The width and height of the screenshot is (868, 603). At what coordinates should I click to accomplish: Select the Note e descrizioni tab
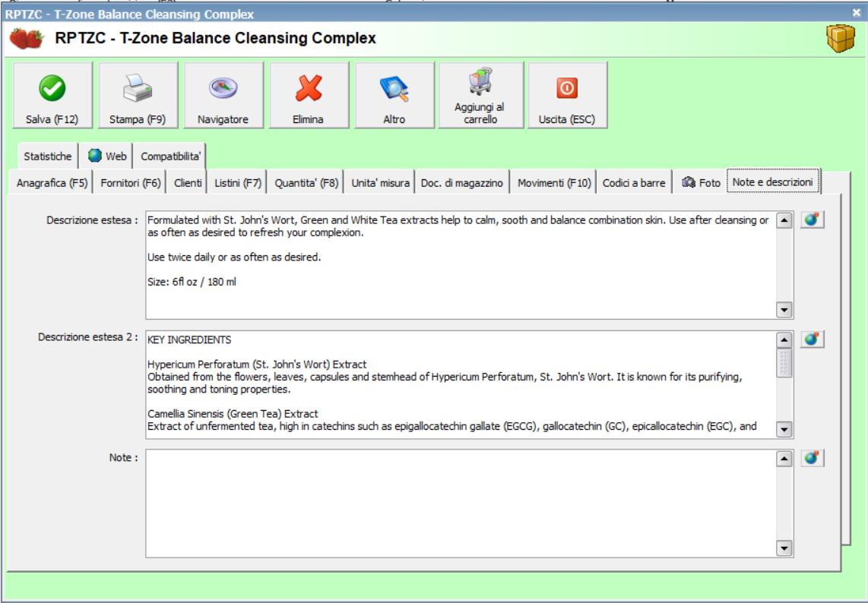click(x=772, y=182)
